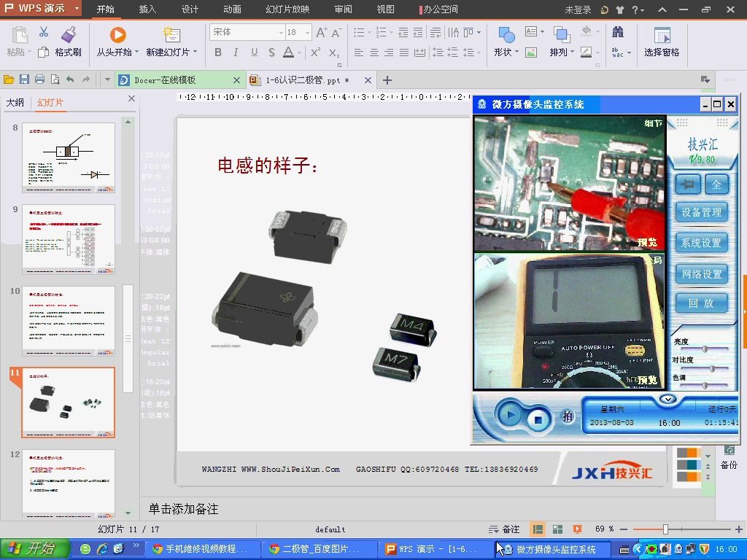Open the Selection Pane (选择窗格)
Image resolution: width=747 pixels, height=560 pixels.
pyautogui.click(x=662, y=42)
